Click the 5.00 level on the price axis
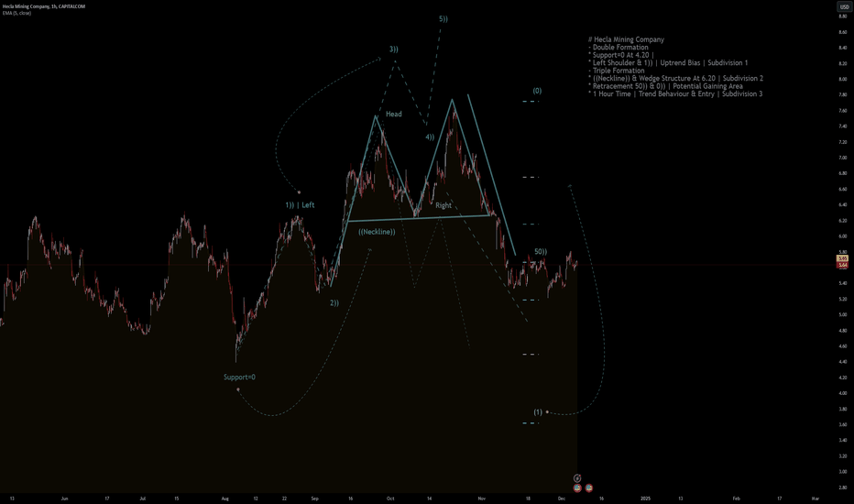This screenshot has width=854, height=504. [843, 315]
